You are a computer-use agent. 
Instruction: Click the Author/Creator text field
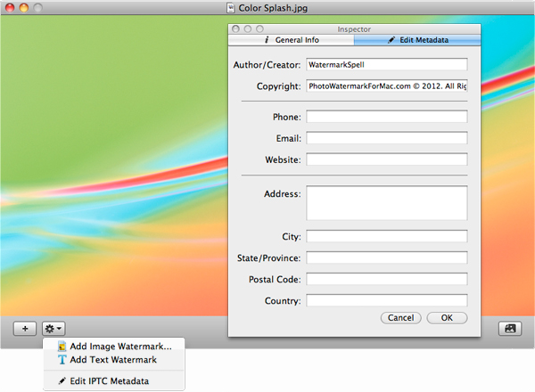point(387,64)
